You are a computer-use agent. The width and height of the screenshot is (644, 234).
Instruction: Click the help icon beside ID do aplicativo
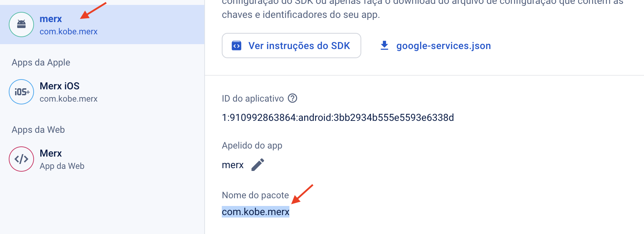[293, 98]
